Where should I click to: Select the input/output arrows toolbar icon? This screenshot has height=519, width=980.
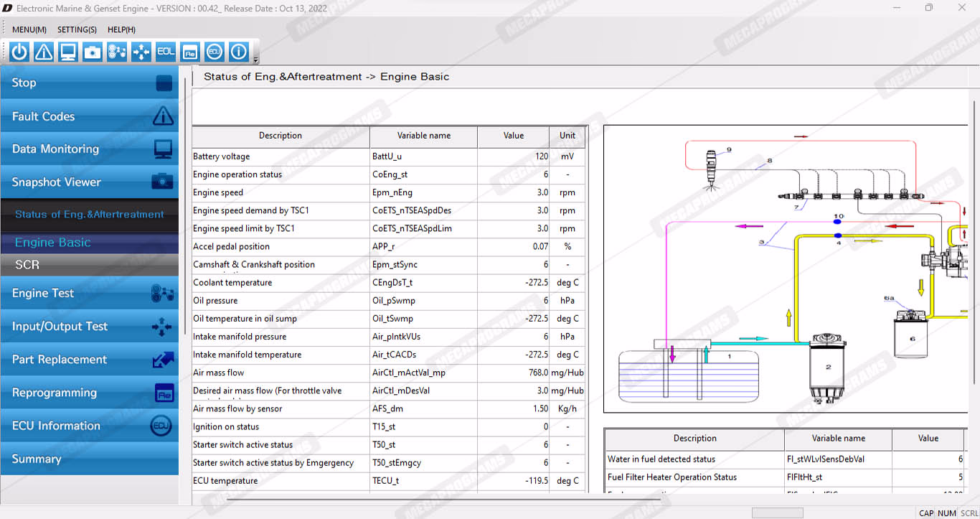click(141, 52)
